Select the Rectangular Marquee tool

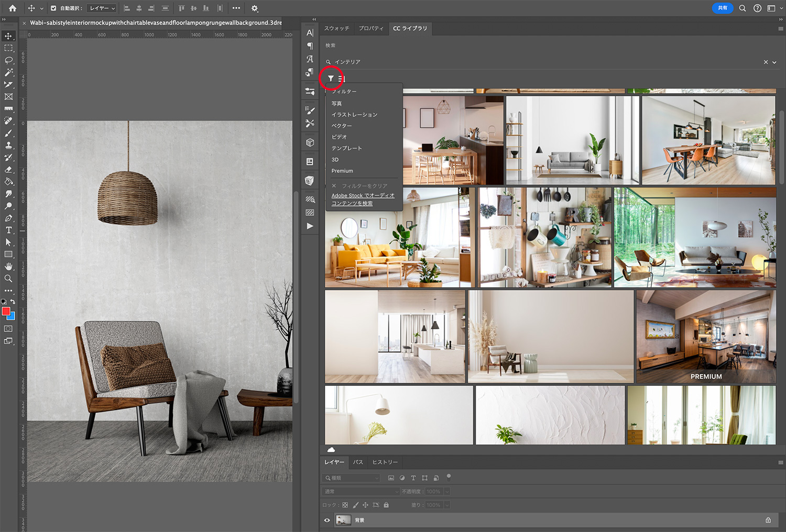[8, 48]
